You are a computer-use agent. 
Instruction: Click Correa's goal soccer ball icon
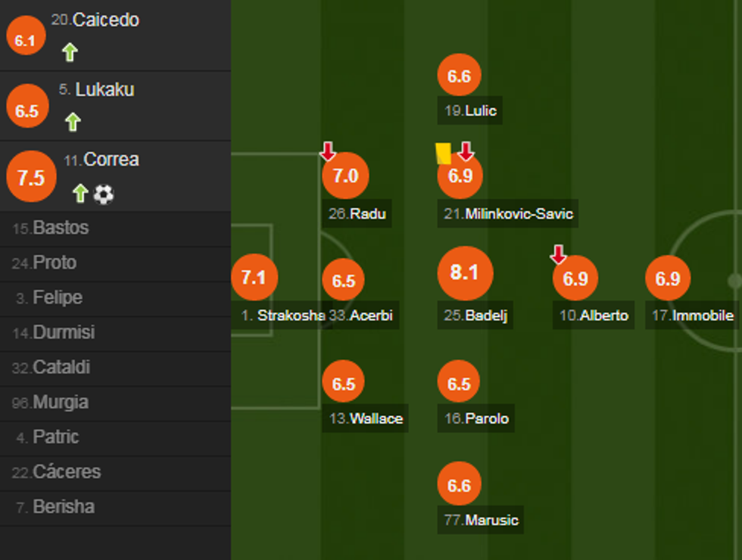[x=103, y=194]
